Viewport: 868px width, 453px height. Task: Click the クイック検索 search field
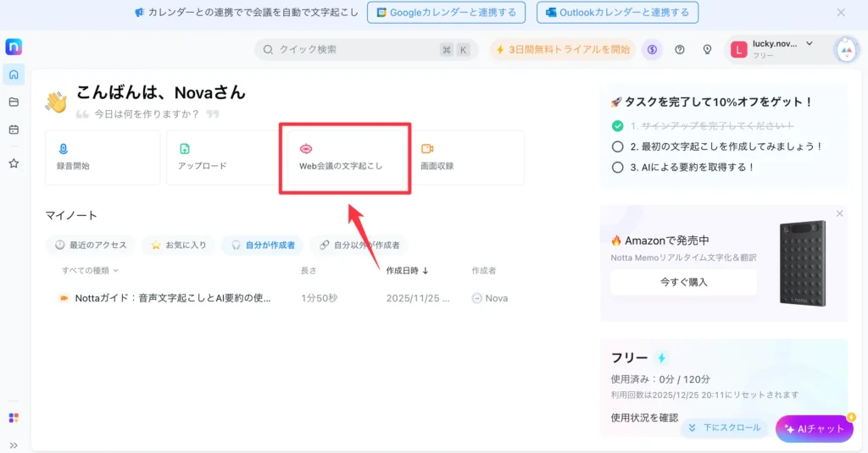tap(365, 50)
